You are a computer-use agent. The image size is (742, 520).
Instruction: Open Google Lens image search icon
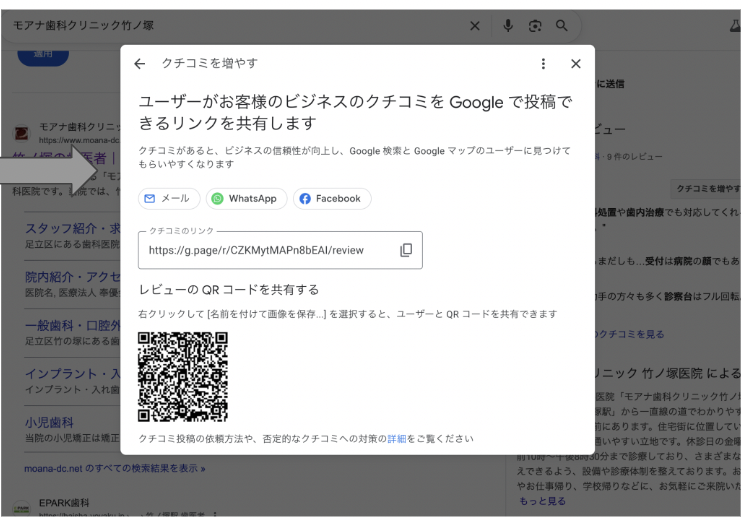click(x=535, y=26)
